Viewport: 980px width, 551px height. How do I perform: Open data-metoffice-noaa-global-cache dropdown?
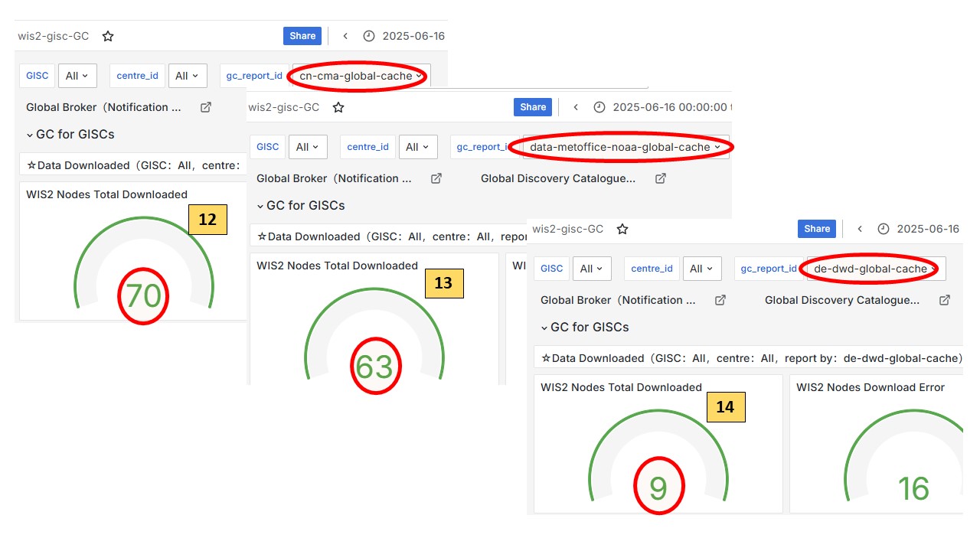pyautogui.click(x=626, y=147)
